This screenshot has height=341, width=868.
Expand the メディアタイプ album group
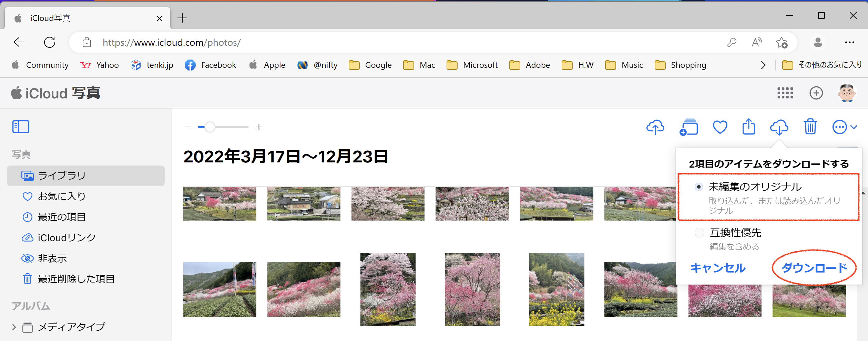14,327
